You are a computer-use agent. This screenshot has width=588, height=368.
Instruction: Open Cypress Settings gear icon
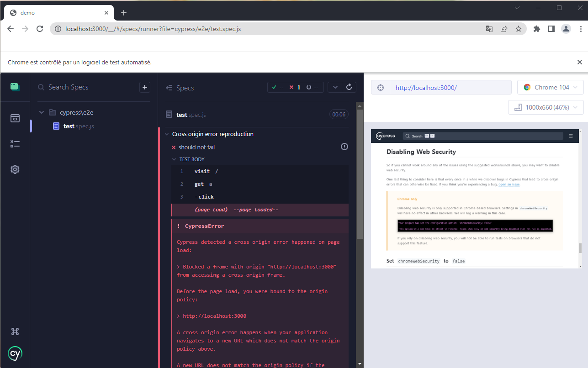click(x=15, y=169)
